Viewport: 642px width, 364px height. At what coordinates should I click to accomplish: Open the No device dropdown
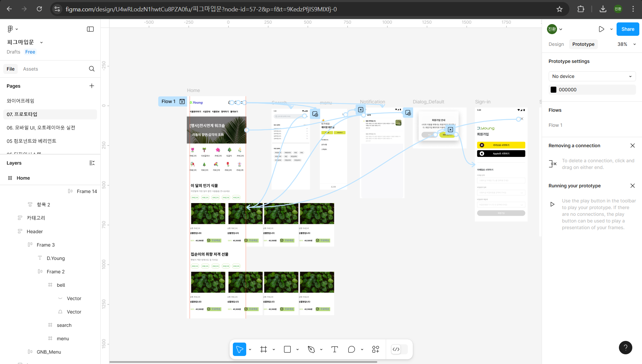(592, 76)
